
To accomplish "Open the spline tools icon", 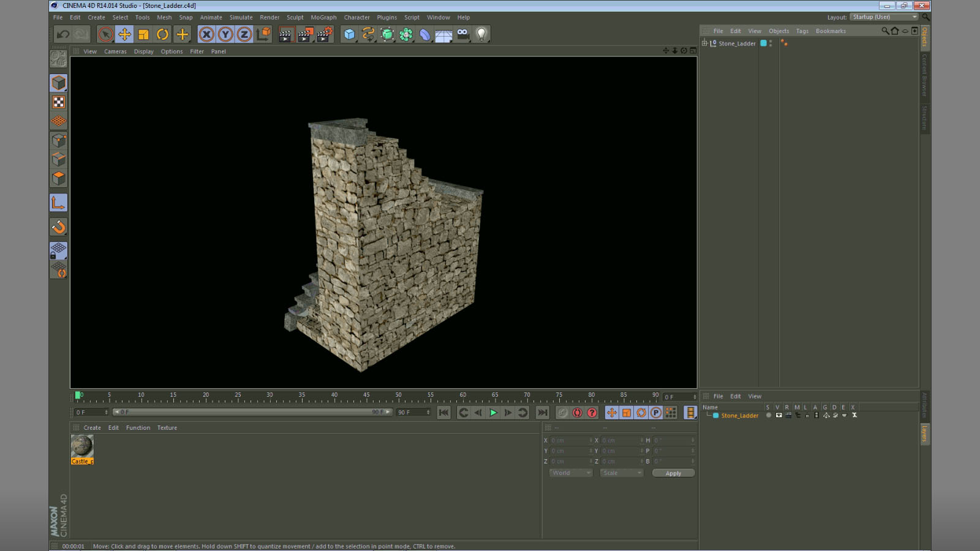I will tap(368, 34).
